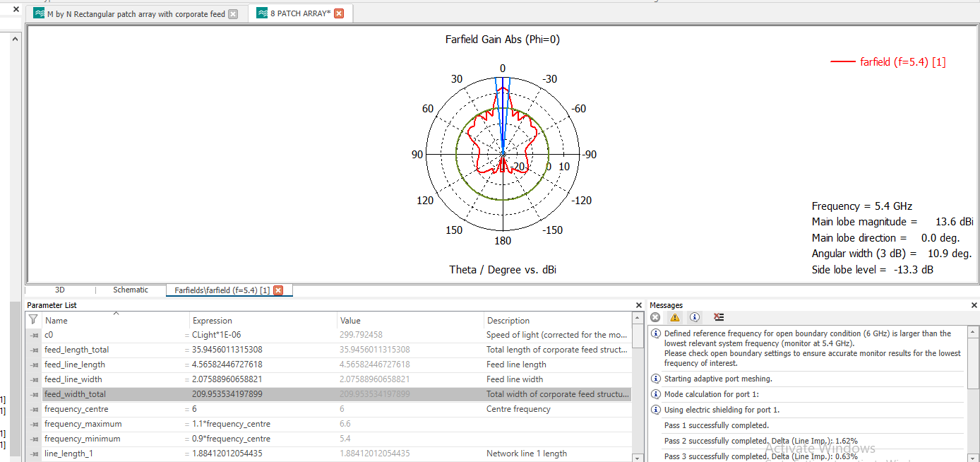Close the Messages panel
980x462 pixels.
[974, 305]
